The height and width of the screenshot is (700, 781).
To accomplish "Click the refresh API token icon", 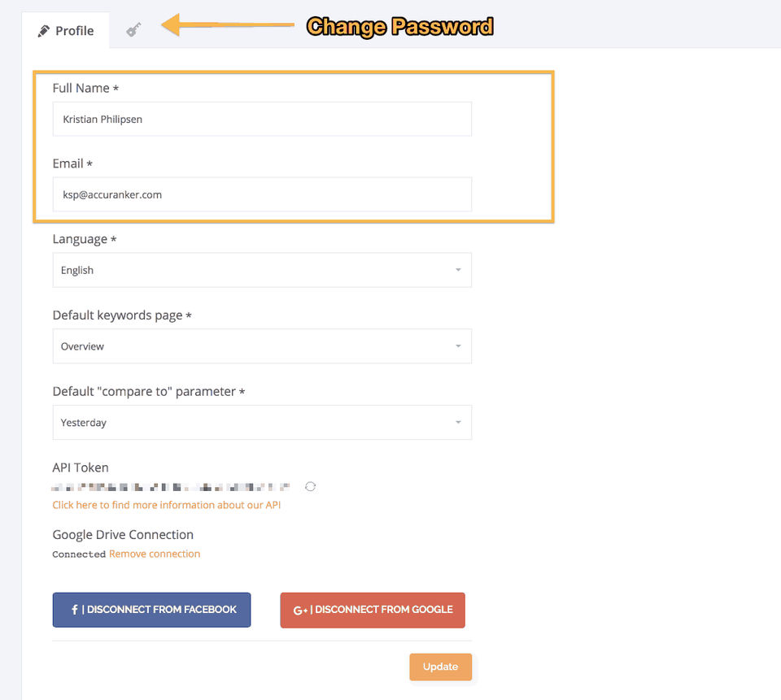I will [x=310, y=486].
